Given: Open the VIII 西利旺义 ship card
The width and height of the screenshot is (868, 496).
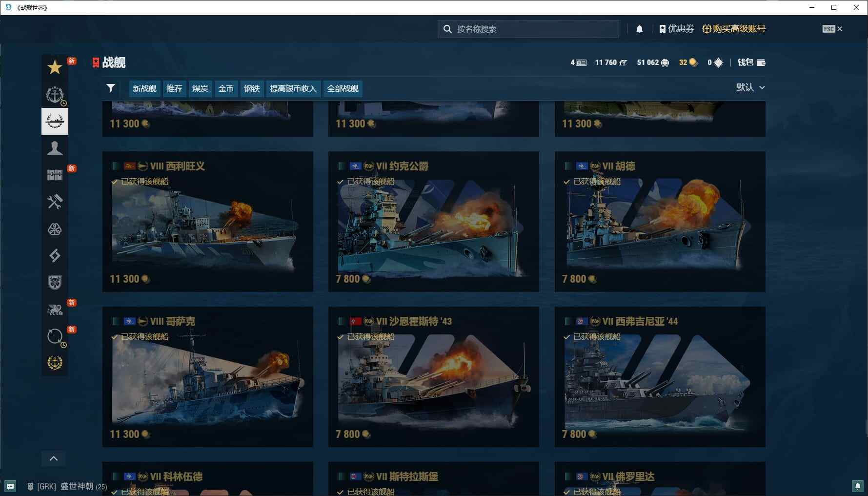Looking at the screenshot, I should [x=208, y=222].
